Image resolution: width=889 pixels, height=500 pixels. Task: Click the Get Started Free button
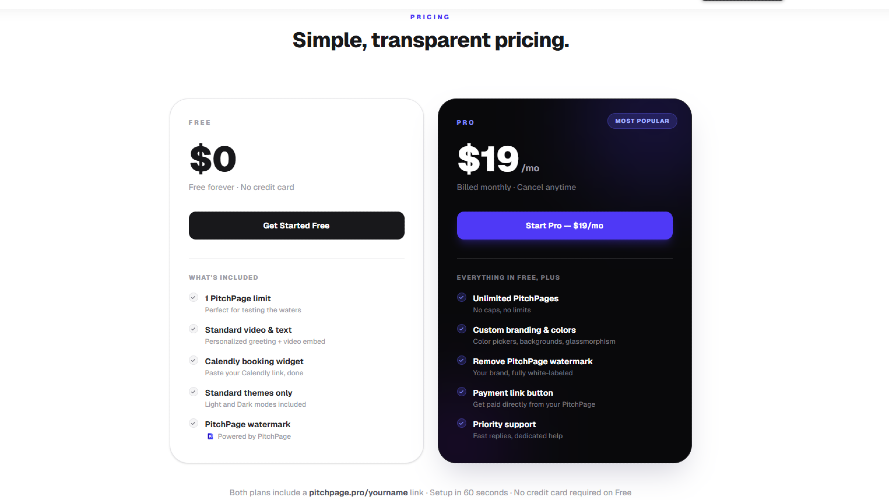(x=297, y=226)
